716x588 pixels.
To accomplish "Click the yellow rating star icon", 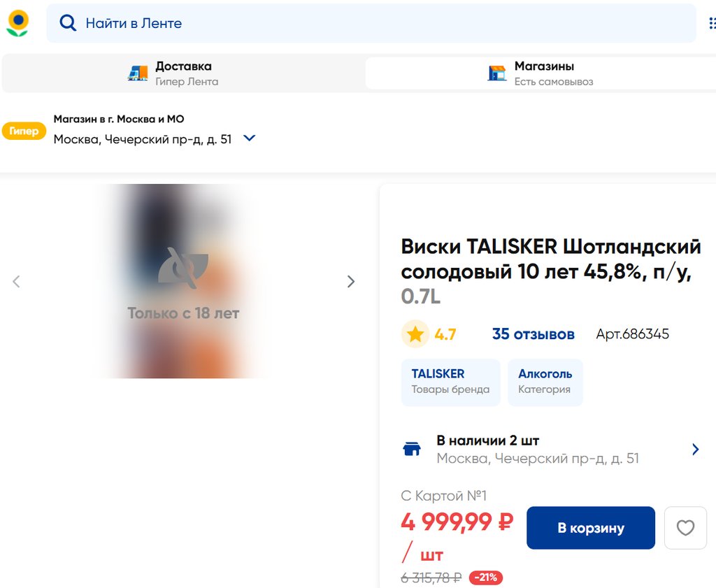I will coord(415,334).
